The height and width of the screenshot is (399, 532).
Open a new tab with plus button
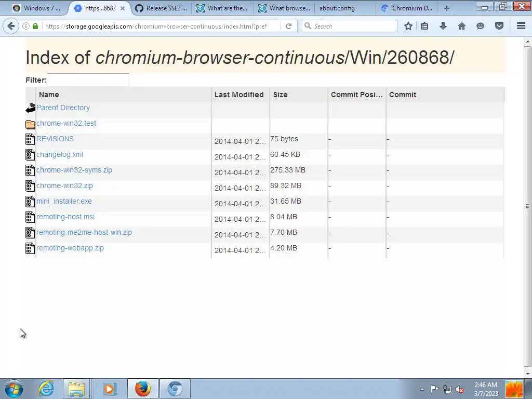click(x=447, y=8)
